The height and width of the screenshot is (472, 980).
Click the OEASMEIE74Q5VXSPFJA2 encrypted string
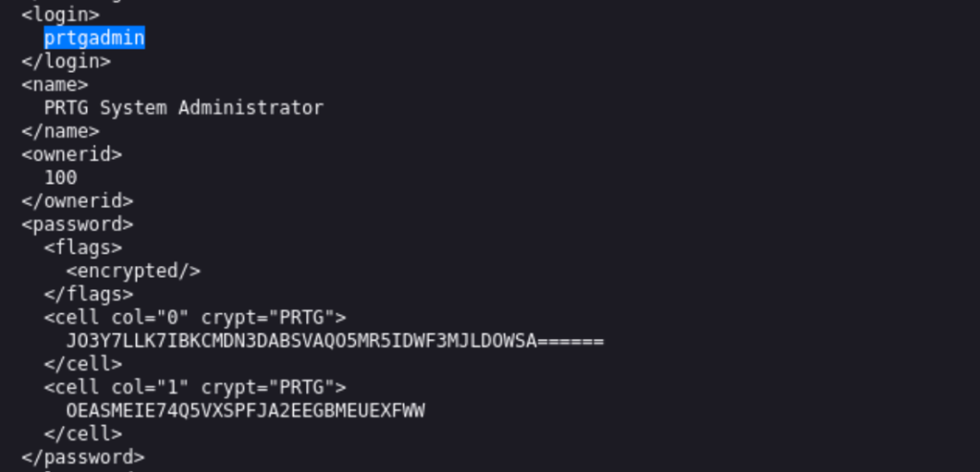pyautogui.click(x=246, y=412)
